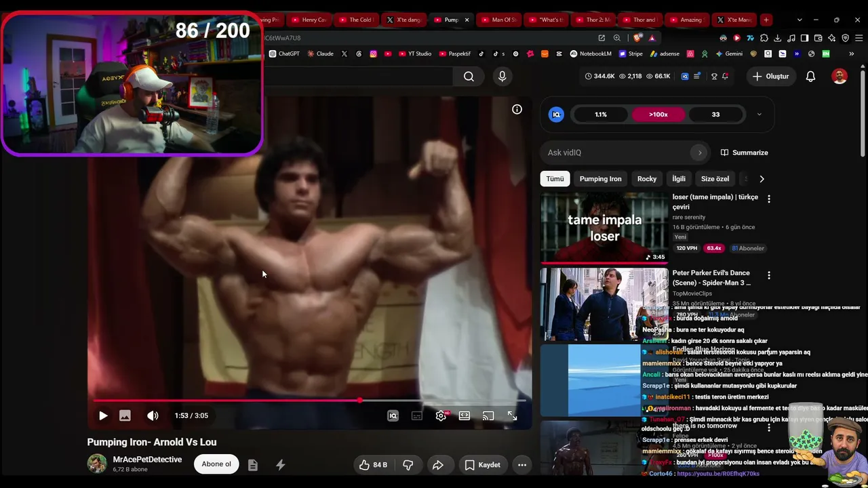Open the thumbnail image icon in player controls

pos(125,415)
